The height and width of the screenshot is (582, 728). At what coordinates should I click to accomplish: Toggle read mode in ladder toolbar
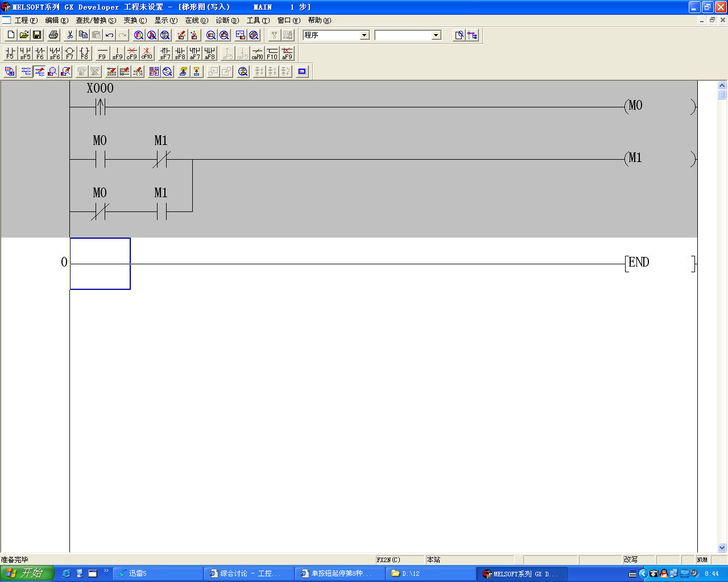click(26, 72)
